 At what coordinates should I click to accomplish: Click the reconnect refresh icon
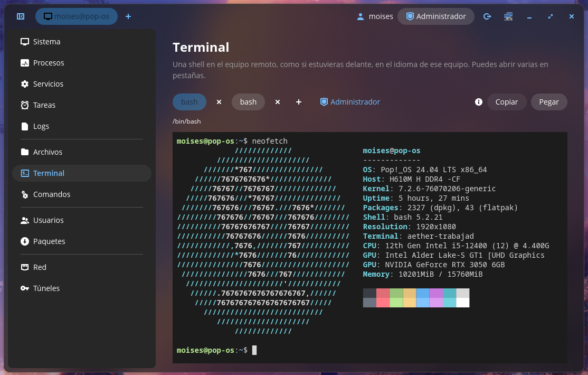click(487, 16)
